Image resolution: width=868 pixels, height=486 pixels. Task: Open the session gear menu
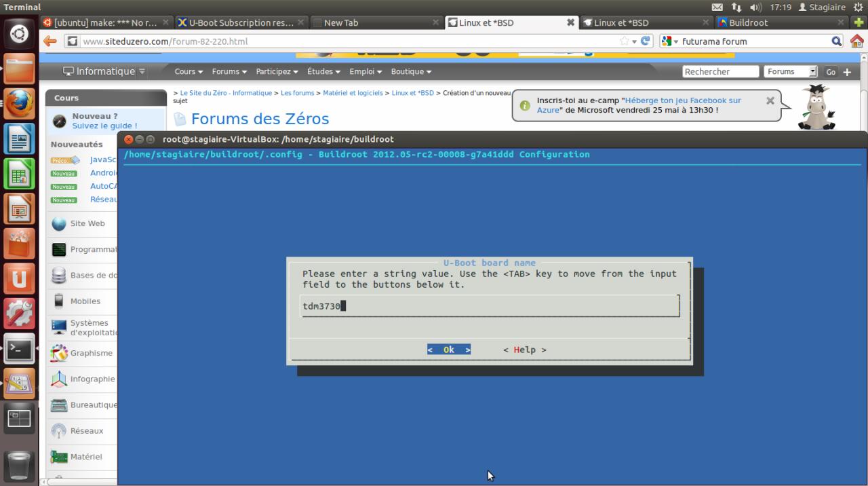(x=859, y=7)
